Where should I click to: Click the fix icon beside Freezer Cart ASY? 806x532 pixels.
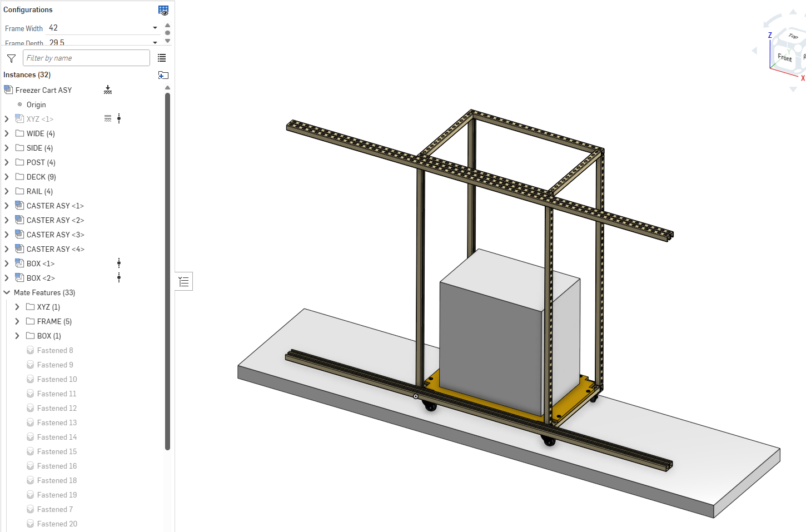tap(108, 90)
